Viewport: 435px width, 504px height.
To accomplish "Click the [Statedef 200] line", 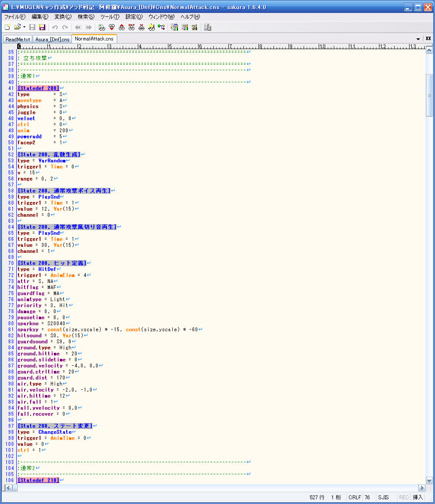I will [x=39, y=88].
